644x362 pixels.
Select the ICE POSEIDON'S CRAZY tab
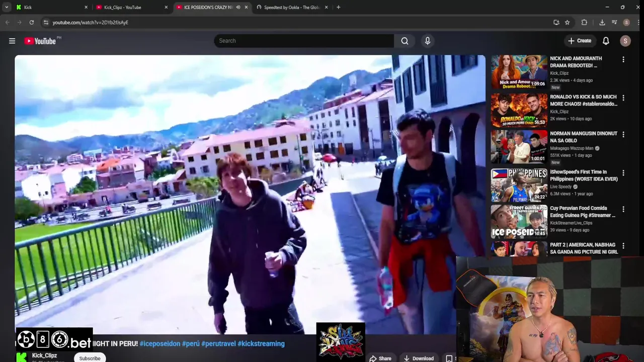tap(211, 7)
